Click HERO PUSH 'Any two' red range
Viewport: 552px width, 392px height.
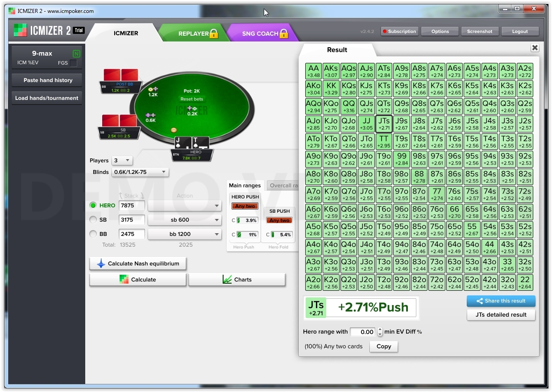point(245,206)
